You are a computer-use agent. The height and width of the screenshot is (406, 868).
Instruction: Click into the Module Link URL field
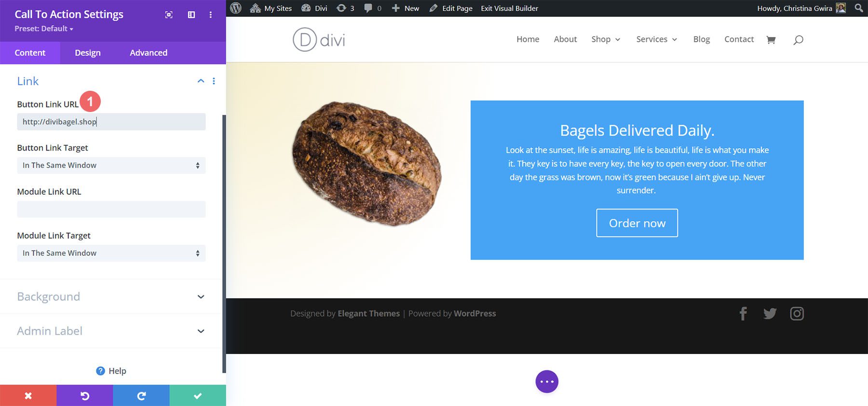(111, 209)
